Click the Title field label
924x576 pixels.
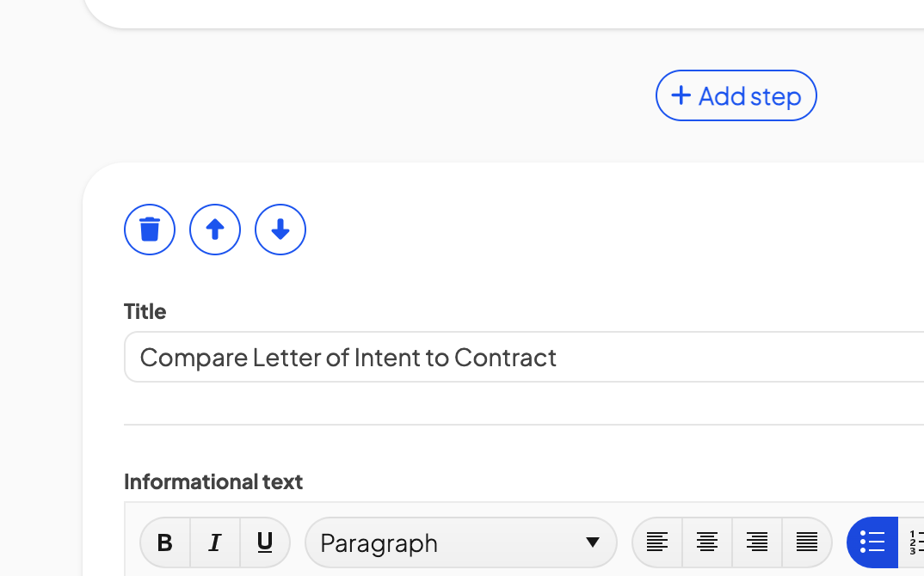coord(145,311)
